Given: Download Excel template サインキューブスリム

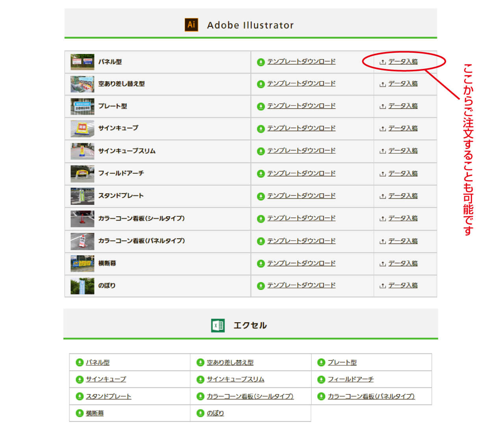Looking at the screenshot, I should click(x=235, y=379).
